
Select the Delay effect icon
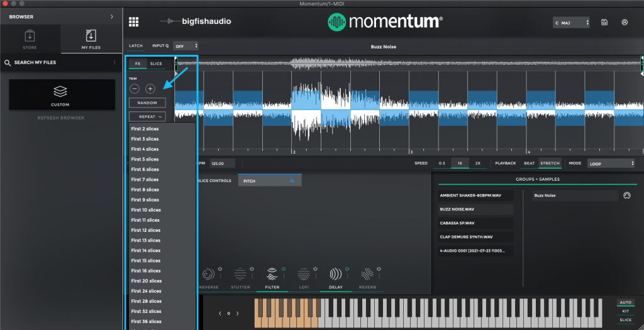tap(336, 273)
